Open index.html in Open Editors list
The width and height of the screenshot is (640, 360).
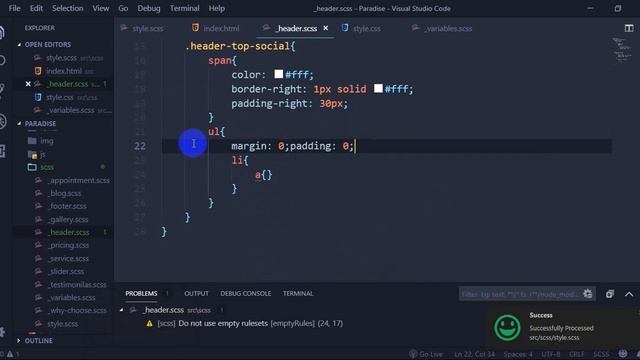65,71
